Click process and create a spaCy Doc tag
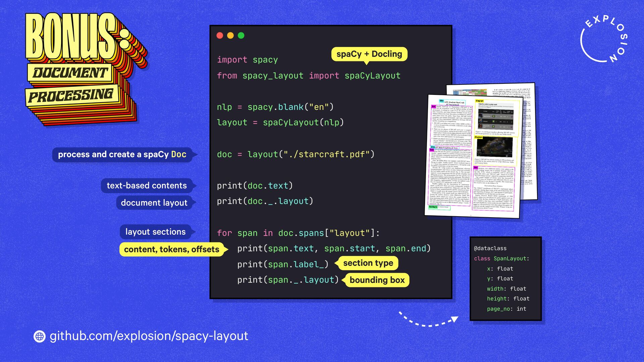The height and width of the screenshot is (362, 644). coord(122,155)
